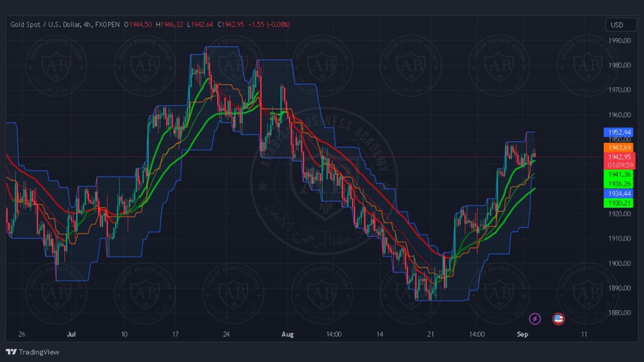Click the 1990.00 level on price scale
Image resolution: width=644 pixels, height=362 pixels.
620,41
